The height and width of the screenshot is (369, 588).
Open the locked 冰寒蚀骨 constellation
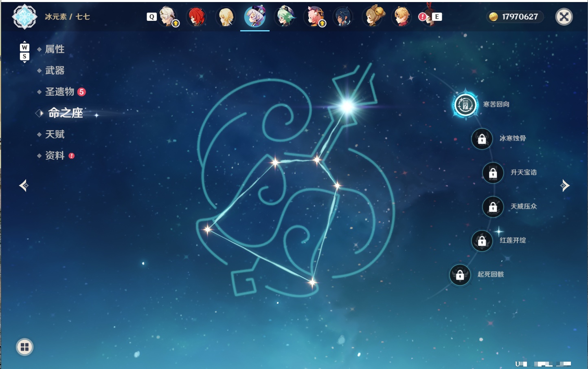click(482, 139)
